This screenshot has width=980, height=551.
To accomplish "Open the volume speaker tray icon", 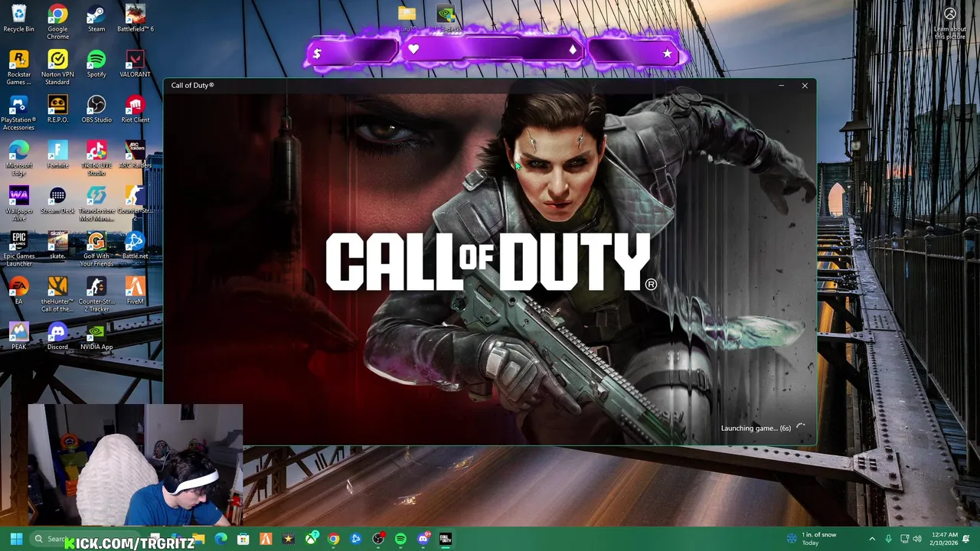I will [917, 539].
